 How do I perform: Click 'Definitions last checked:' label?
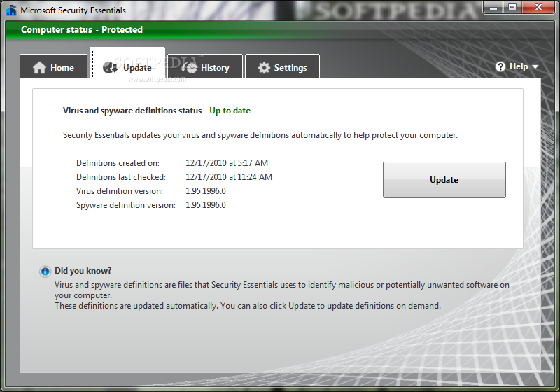pos(121,177)
